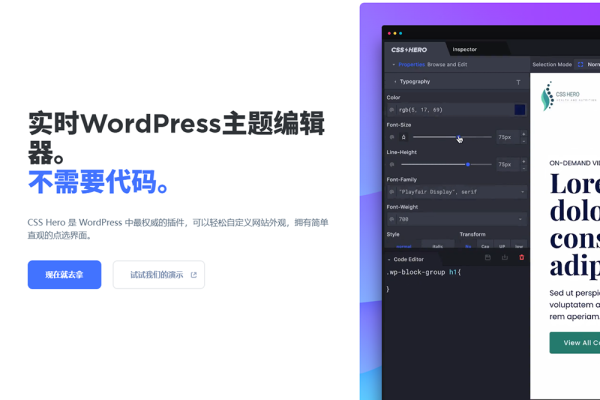600x400 pixels.
Task: Select the 'low' Transform option
Action: tap(519, 246)
